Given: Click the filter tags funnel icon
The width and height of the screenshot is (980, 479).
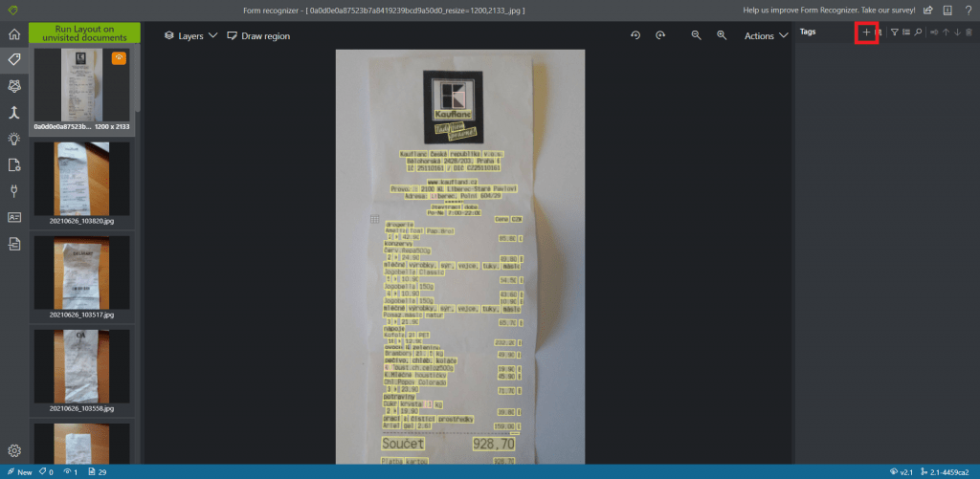Looking at the screenshot, I should pos(895,33).
